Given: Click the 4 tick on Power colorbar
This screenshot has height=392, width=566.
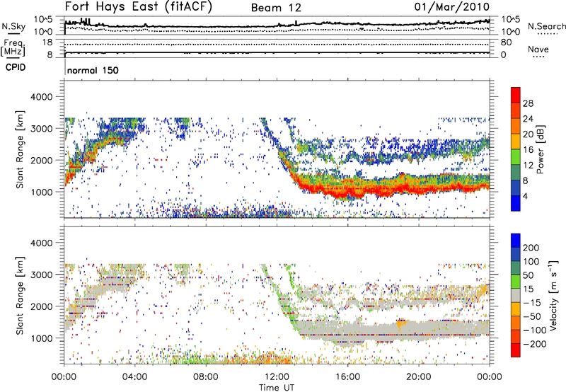Looking at the screenshot, I should (x=526, y=197).
